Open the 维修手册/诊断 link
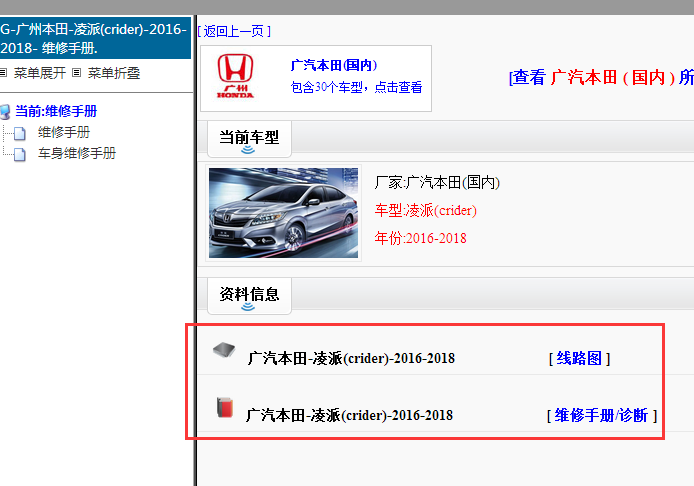The width and height of the screenshot is (694, 486). click(x=602, y=415)
